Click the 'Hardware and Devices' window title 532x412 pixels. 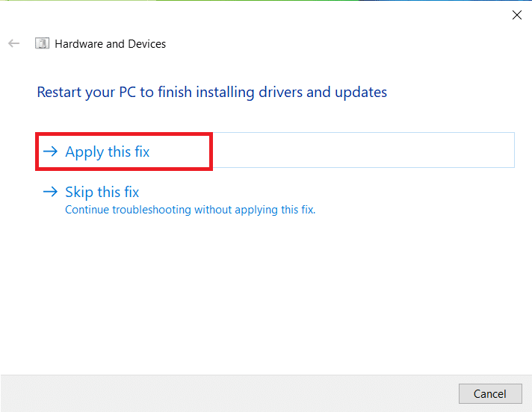tap(110, 44)
